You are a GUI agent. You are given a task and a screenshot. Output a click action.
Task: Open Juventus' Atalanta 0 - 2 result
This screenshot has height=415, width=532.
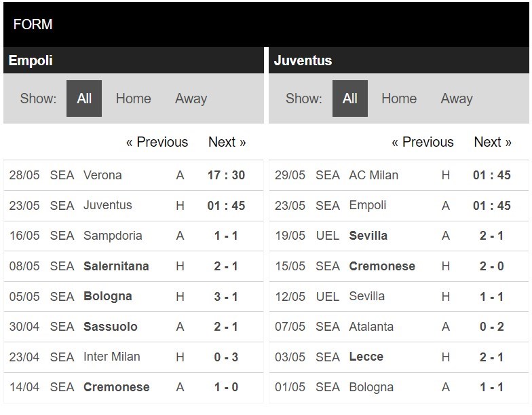pyautogui.click(x=399, y=327)
